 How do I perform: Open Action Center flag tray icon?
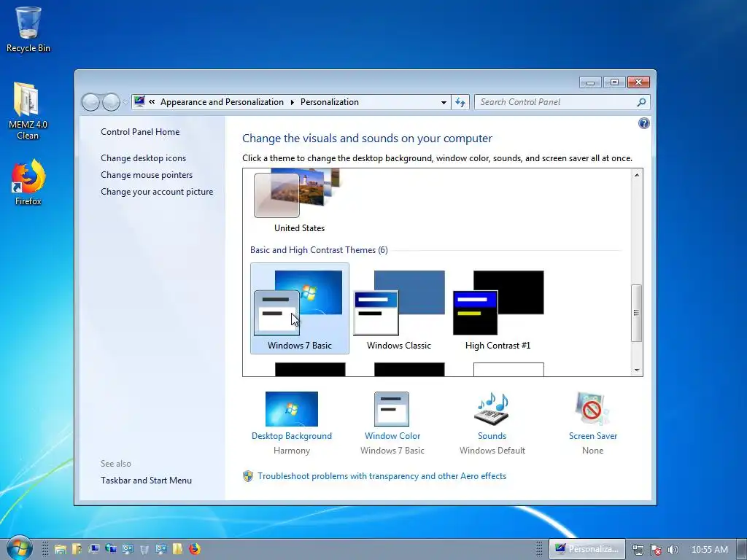[x=656, y=550]
